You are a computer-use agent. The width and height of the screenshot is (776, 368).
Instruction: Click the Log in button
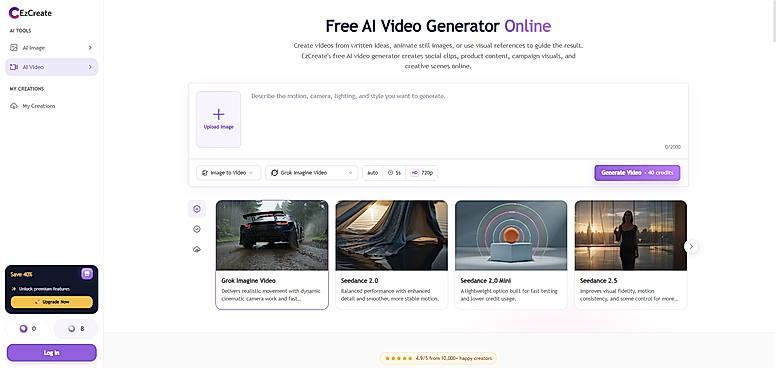[x=51, y=353]
